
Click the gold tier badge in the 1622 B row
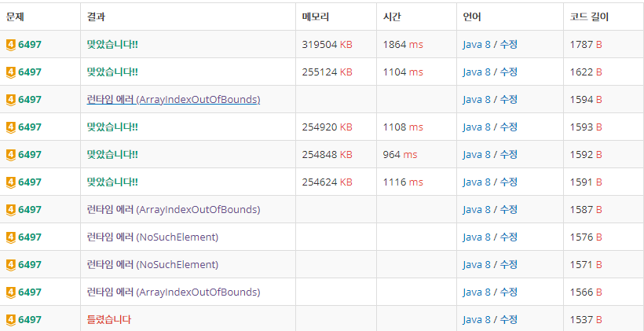coord(11,72)
